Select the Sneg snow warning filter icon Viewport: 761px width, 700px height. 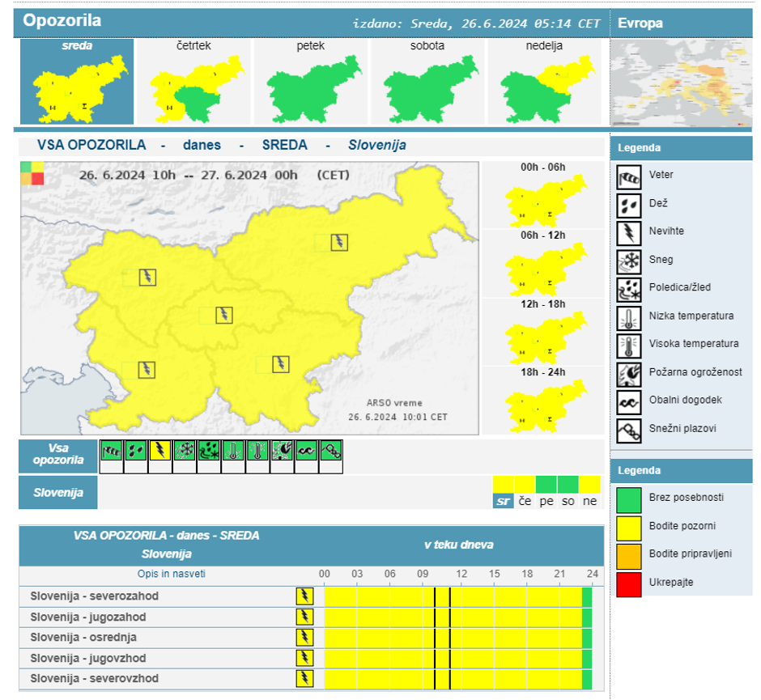183,452
